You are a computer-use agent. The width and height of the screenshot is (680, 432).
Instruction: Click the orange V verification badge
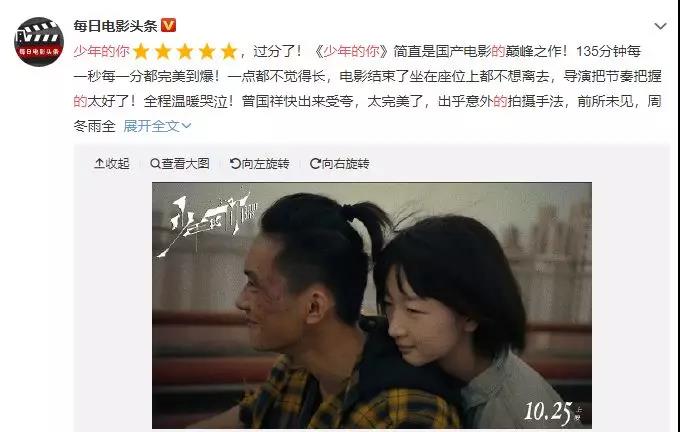[x=168, y=26]
